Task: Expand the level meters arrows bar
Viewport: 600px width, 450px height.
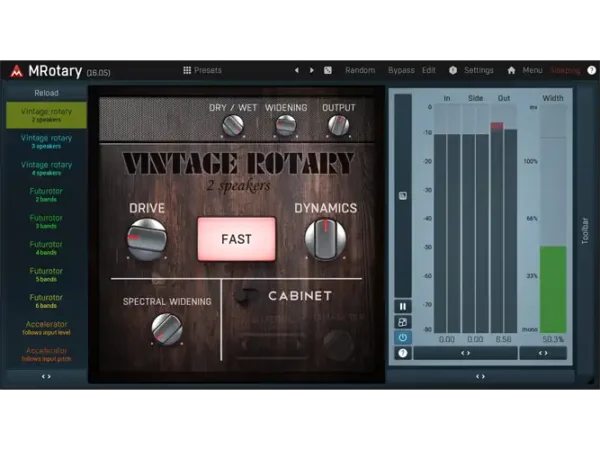Action: (x=465, y=353)
